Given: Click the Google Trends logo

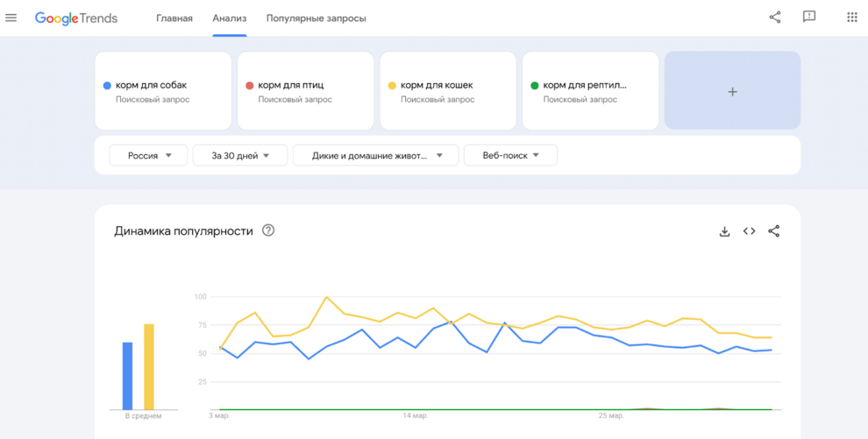Looking at the screenshot, I should [x=76, y=18].
